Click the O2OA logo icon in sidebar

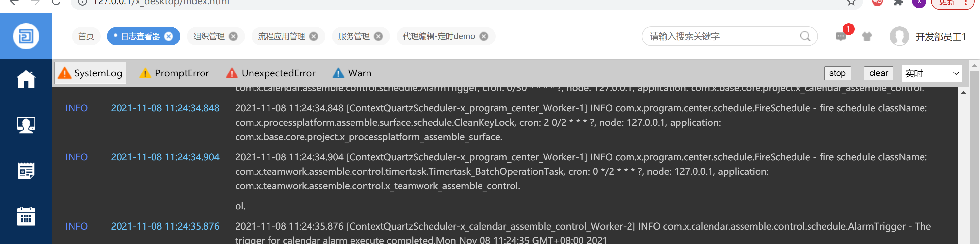point(26,37)
